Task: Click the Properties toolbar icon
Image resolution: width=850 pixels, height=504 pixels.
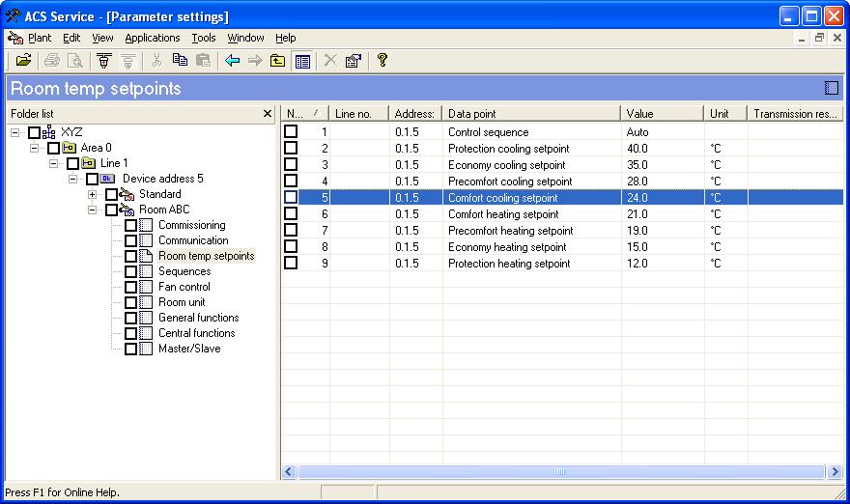Action: point(353,60)
